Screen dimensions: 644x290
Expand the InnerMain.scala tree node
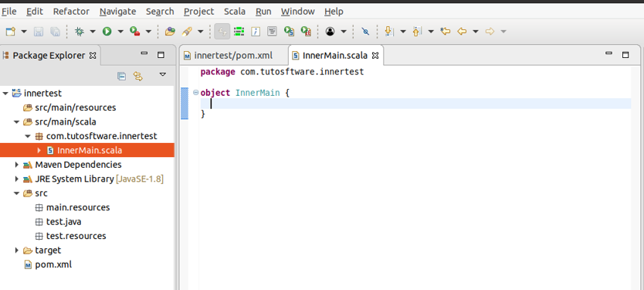click(39, 151)
